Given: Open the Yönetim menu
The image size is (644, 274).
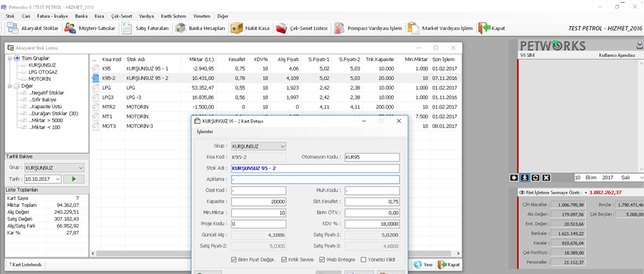Looking at the screenshot, I should coord(201,16).
